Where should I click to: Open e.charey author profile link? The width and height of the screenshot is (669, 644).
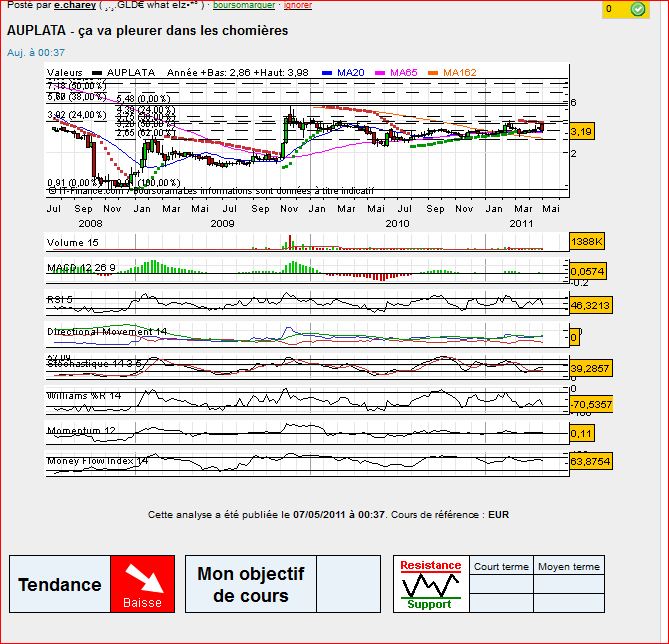75,5
